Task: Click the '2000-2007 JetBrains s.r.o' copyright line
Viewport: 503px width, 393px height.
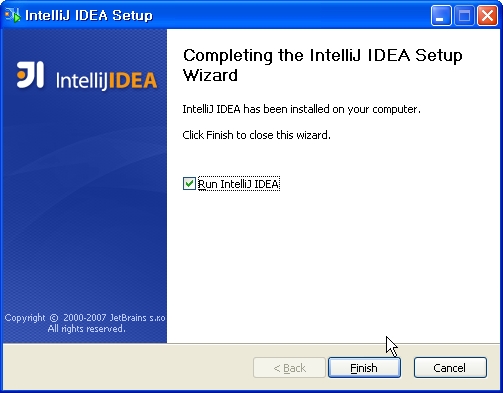Action: [114, 318]
